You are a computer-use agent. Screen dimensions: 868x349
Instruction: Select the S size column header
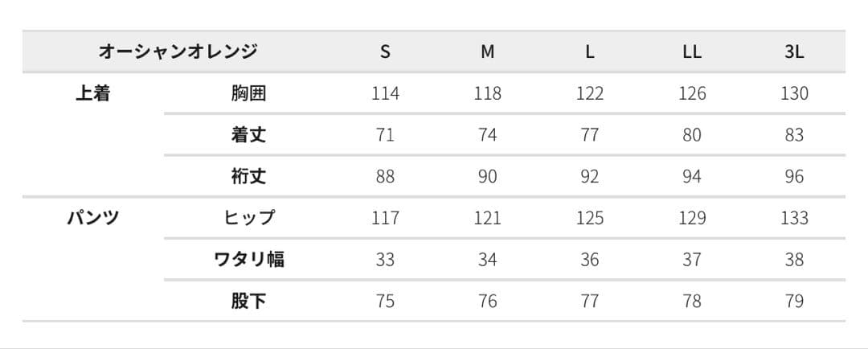(x=385, y=52)
